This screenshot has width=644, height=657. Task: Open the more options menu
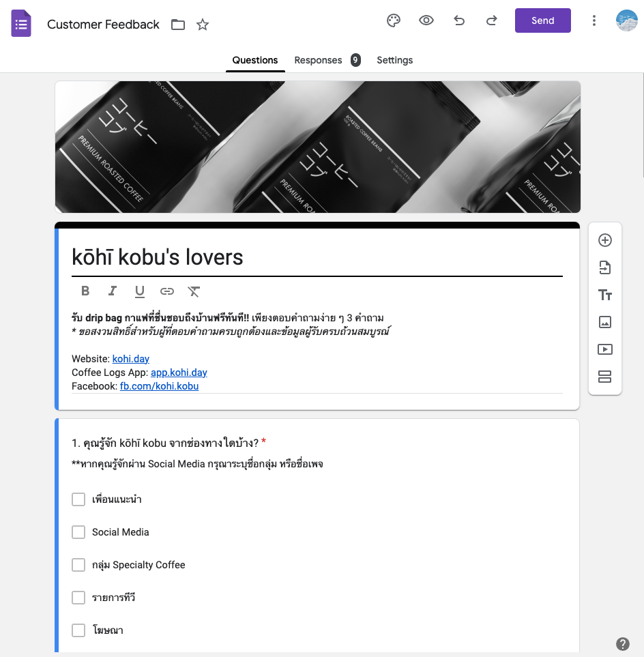(x=594, y=20)
